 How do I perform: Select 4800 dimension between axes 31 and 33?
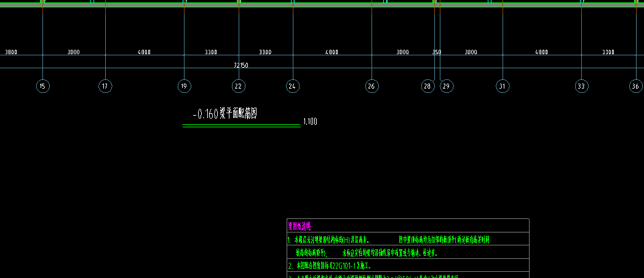click(x=541, y=52)
